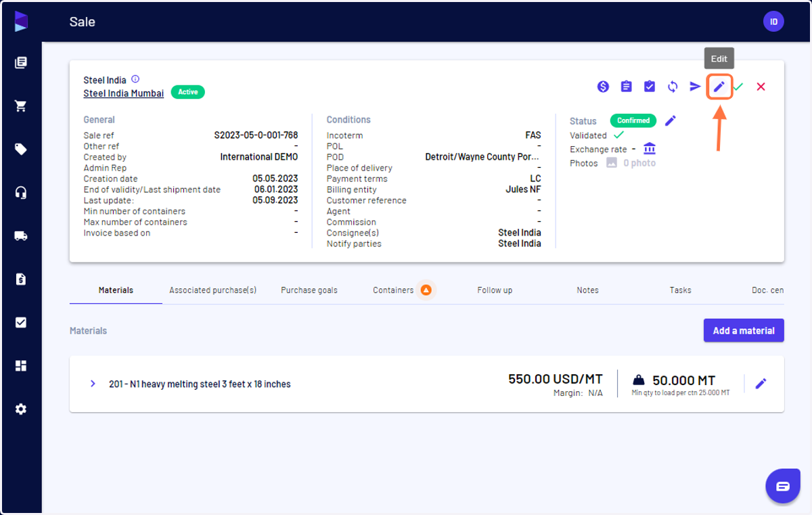Click last update date 05.09.2023
This screenshot has width=812, height=515.
275,200
